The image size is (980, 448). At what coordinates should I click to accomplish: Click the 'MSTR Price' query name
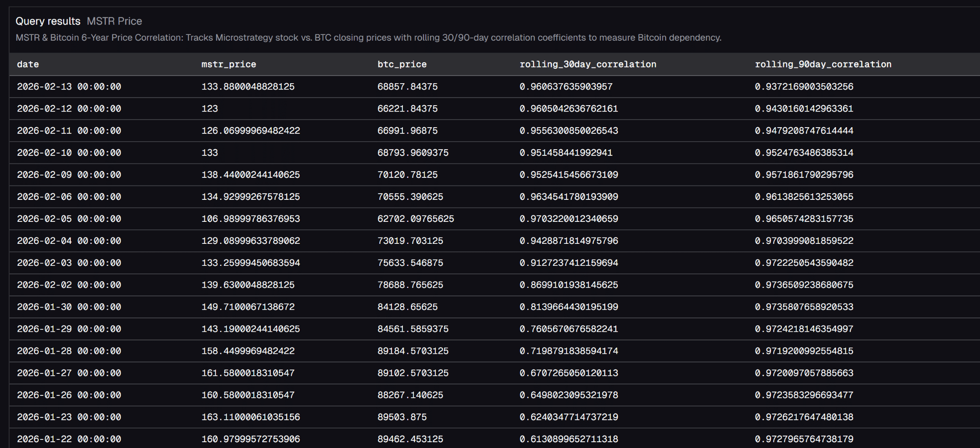coord(114,21)
